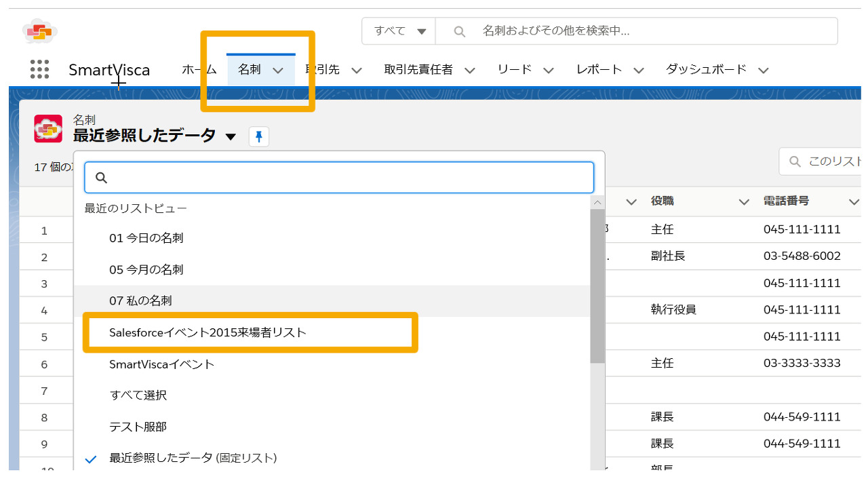Open the 電話番号 column header menu
868x483 pixels.
(x=854, y=202)
